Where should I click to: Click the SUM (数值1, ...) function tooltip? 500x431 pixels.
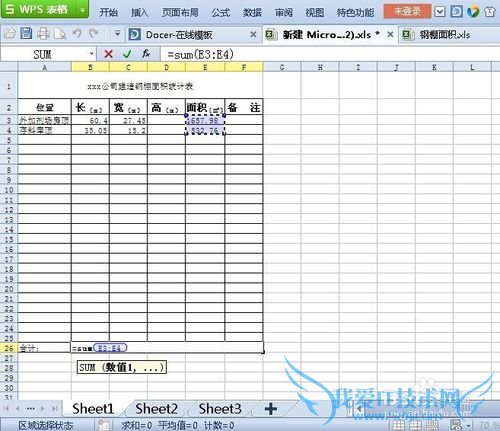pos(122,367)
